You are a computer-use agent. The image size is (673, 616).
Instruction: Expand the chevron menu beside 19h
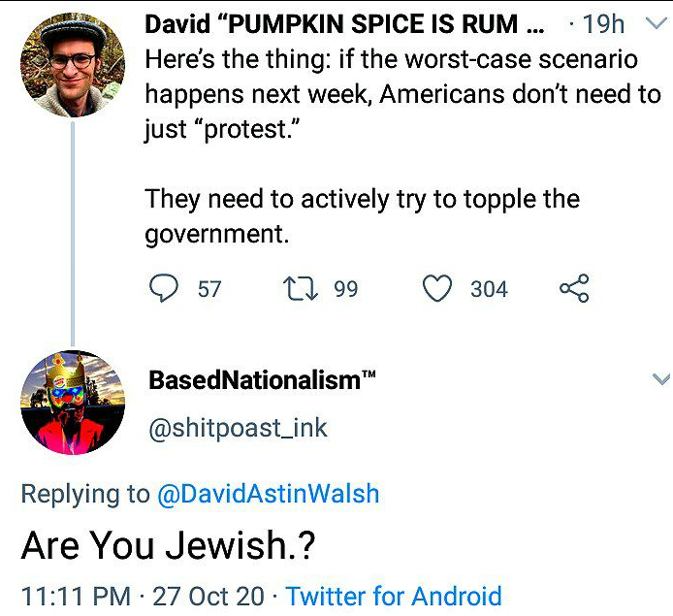click(651, 24)
